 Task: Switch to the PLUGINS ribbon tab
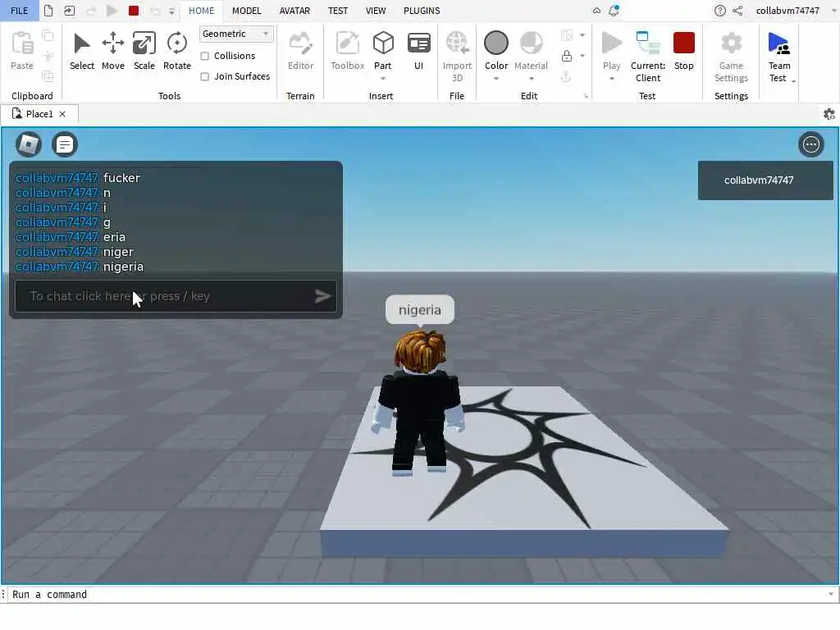[x=422, y=11]
